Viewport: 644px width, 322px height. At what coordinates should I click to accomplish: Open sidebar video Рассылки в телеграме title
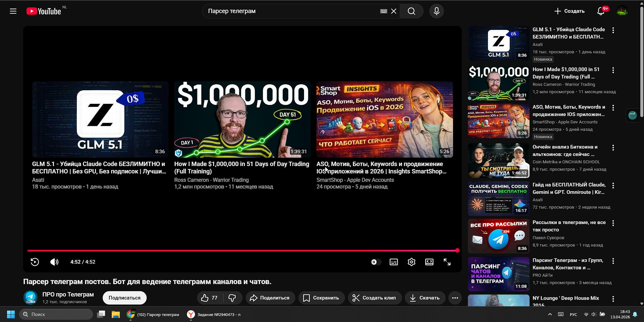coord(569,226)
